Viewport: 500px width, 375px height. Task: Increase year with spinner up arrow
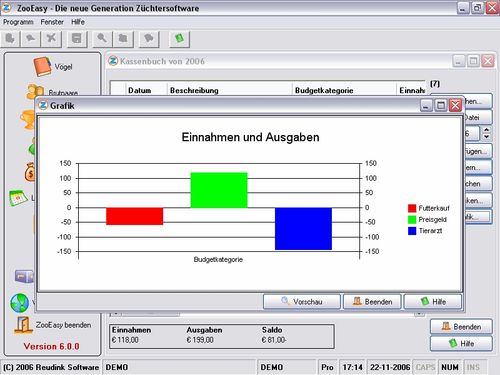(487, 130)
